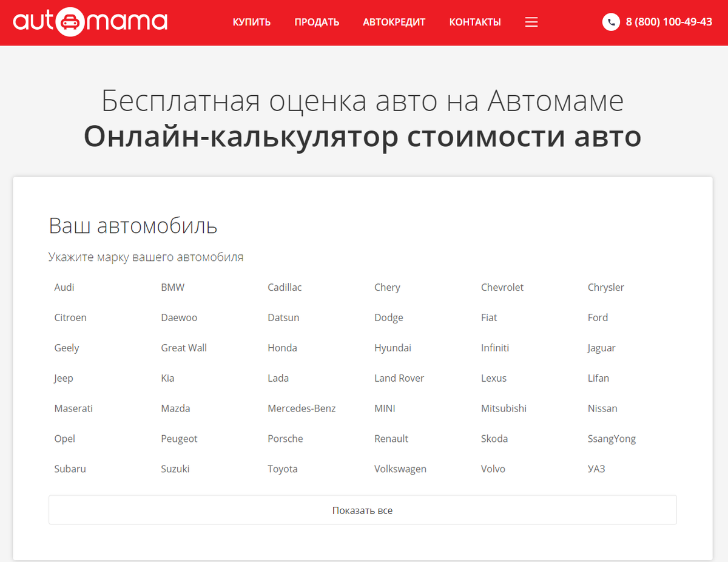Select the Jeep brand
The height and width of the screenshot is (562, 728).
[x=64, y=378]
